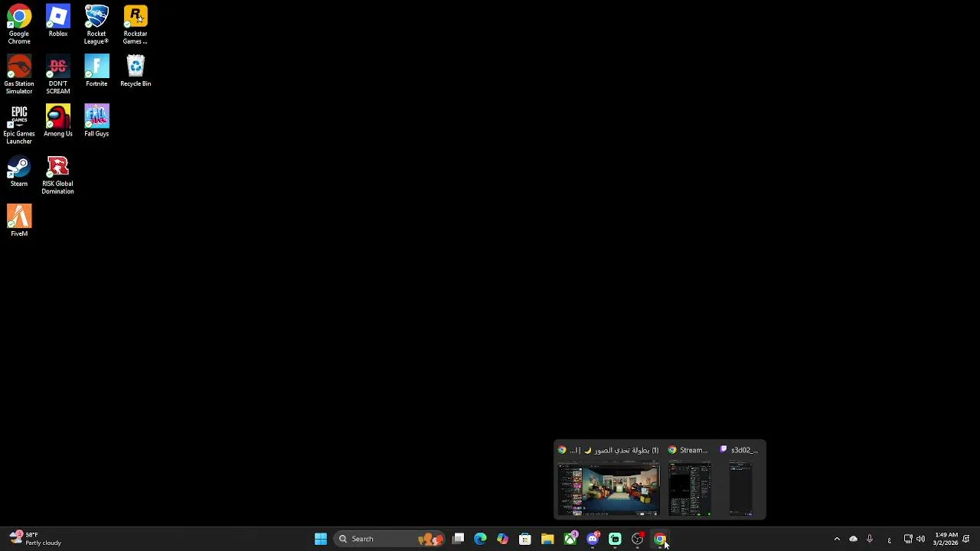
Task: Select the Epic Games Launcher desktop icon
Action: point(19,124)
